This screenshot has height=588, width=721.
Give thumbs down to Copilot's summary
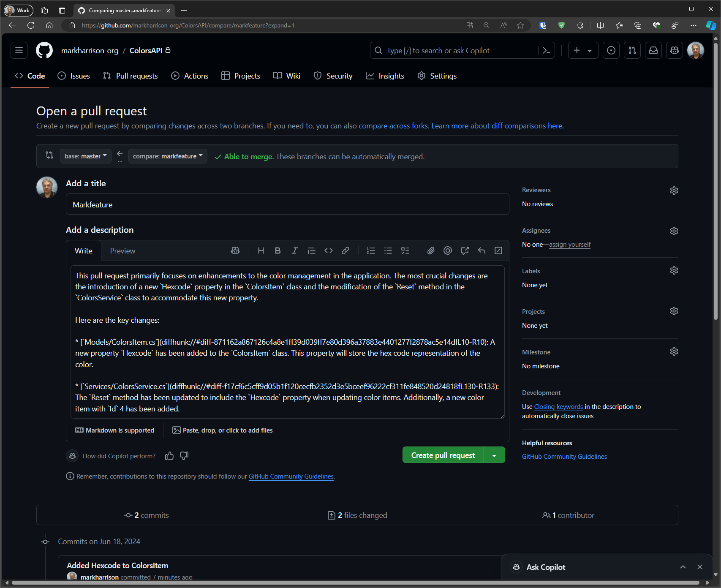[x=184, y=456]
